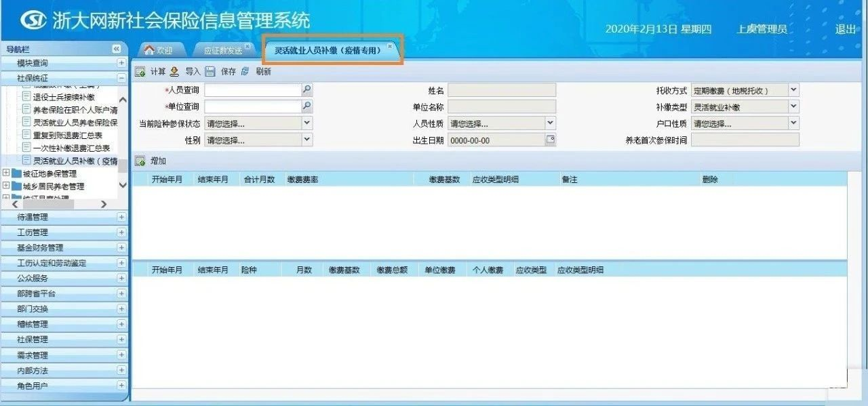868x406 pixels.
Task: Open the calendar picker for 出生日期
Action: pyautogui.click(x=551, y=140)
